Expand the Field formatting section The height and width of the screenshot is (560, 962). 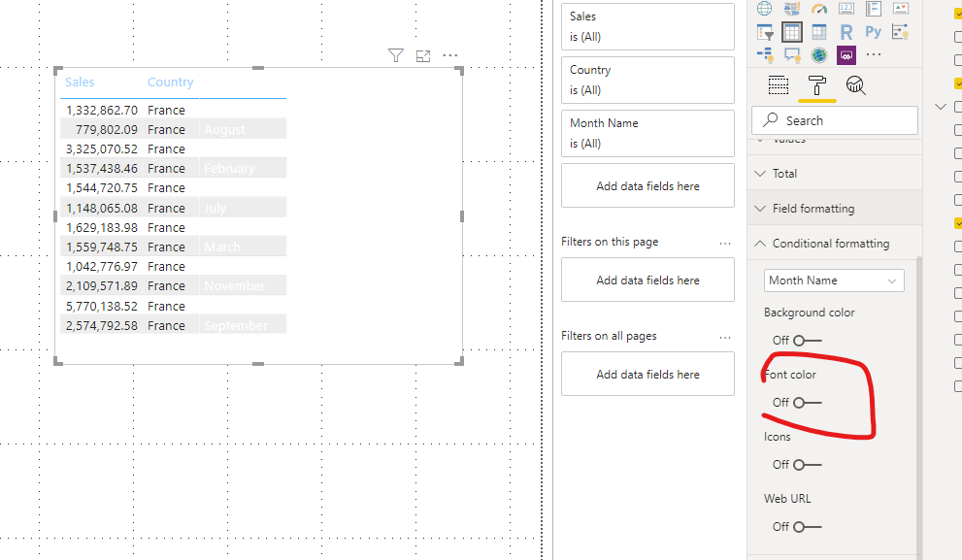point(835,209)
